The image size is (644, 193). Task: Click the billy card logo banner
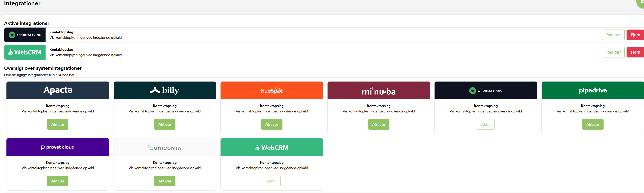pos(165,90)
